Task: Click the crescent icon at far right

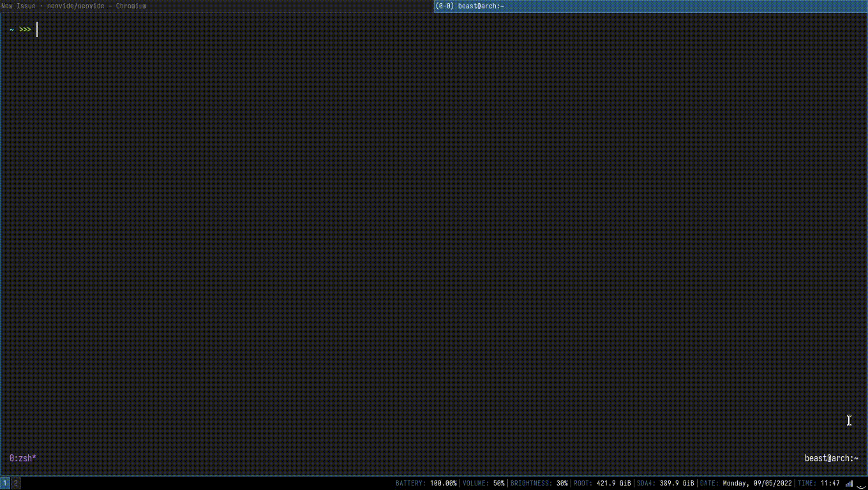Action: click(862, 484)
